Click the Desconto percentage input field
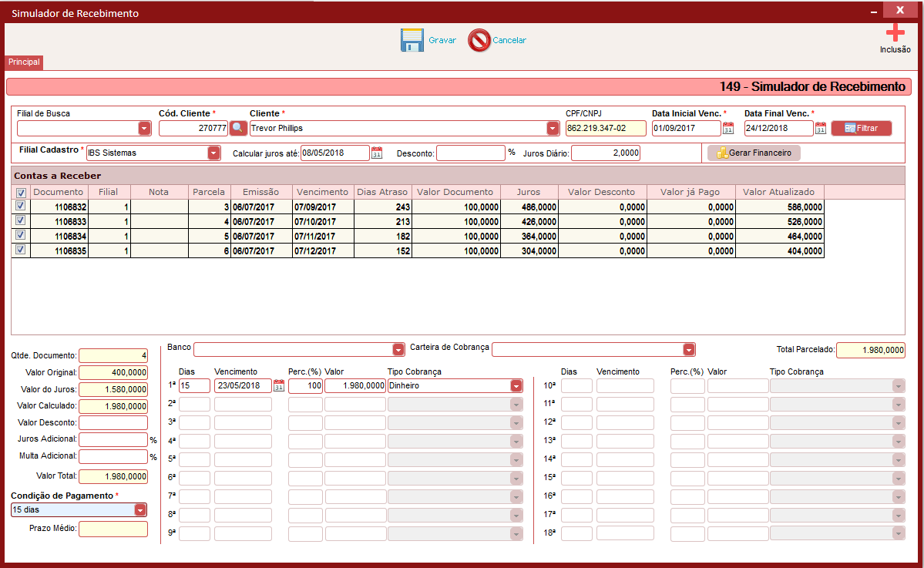This screenshot has height=568, width=924. (x=471, y=153)
